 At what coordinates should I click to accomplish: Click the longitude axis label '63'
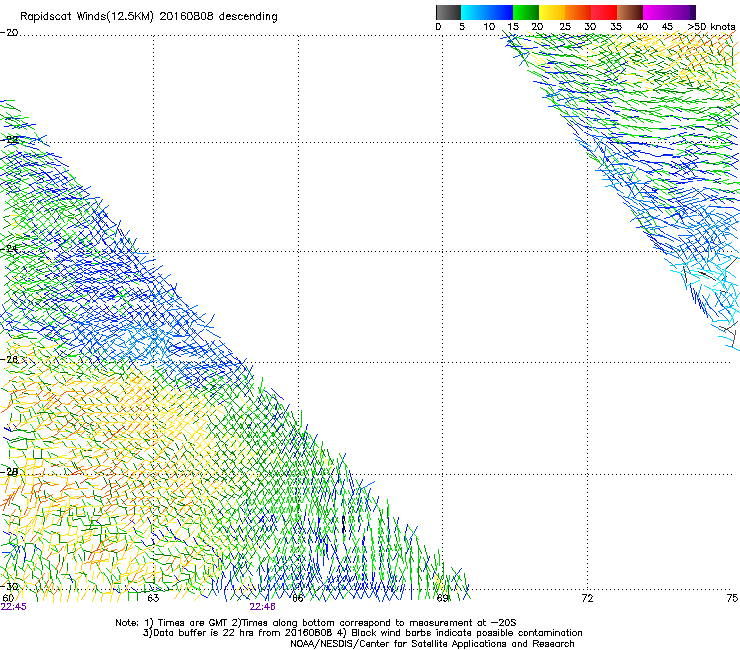tap(153, 598)
